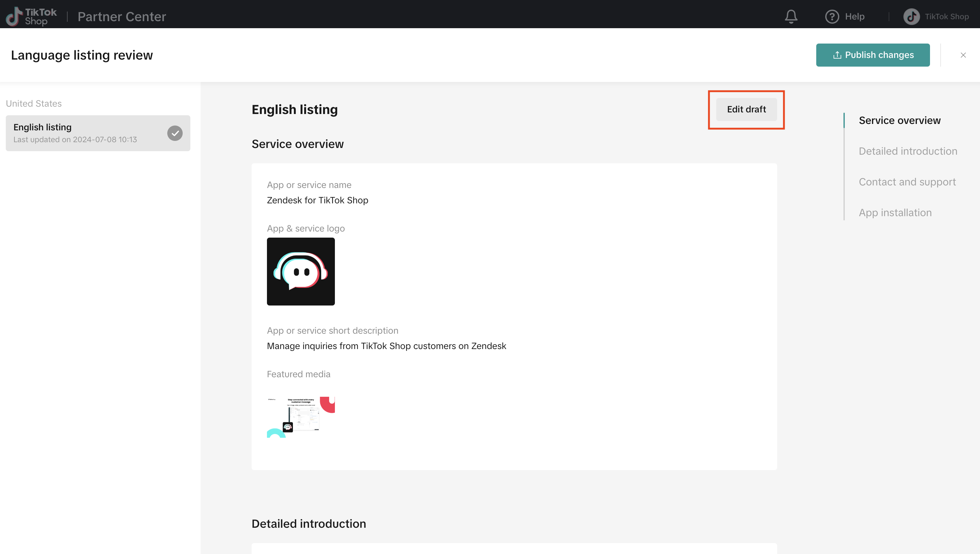Image resolution: width=980 pixels, height=554 pixels.
Task: Click the TikTok Shop account name
Action: 946,16
